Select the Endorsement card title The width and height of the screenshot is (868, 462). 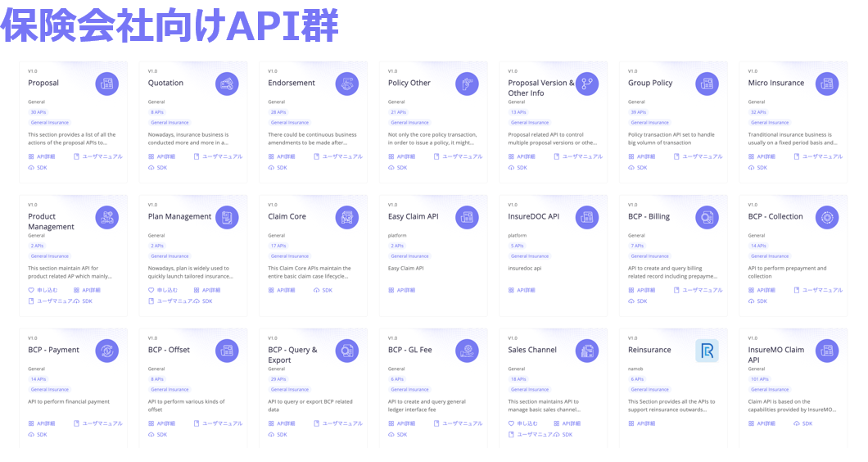292,83
